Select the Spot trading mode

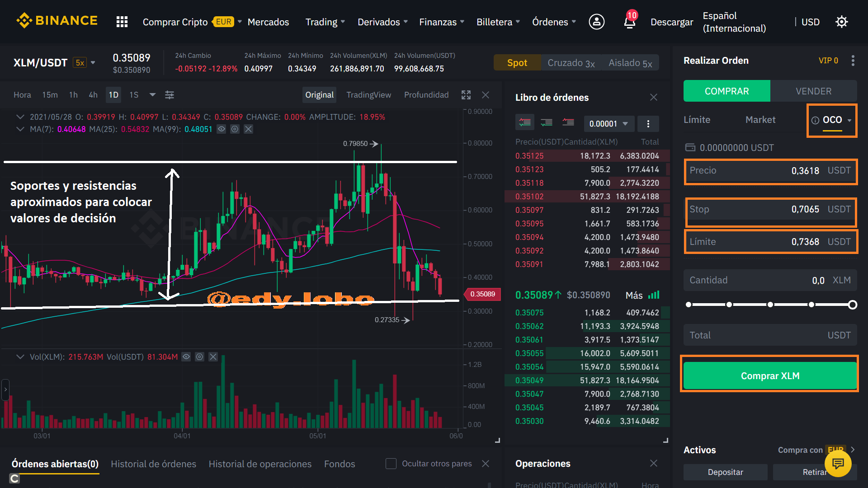point(517,63)
